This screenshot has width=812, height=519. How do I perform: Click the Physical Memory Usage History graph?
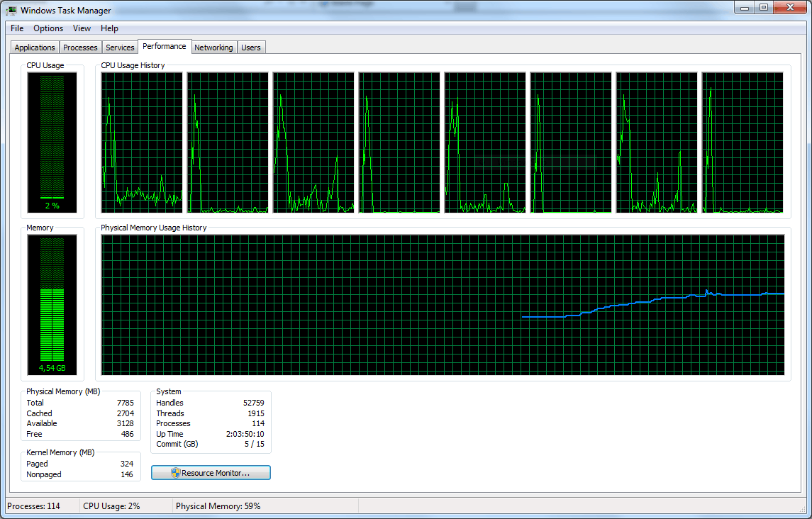click(x=443, y=305)
